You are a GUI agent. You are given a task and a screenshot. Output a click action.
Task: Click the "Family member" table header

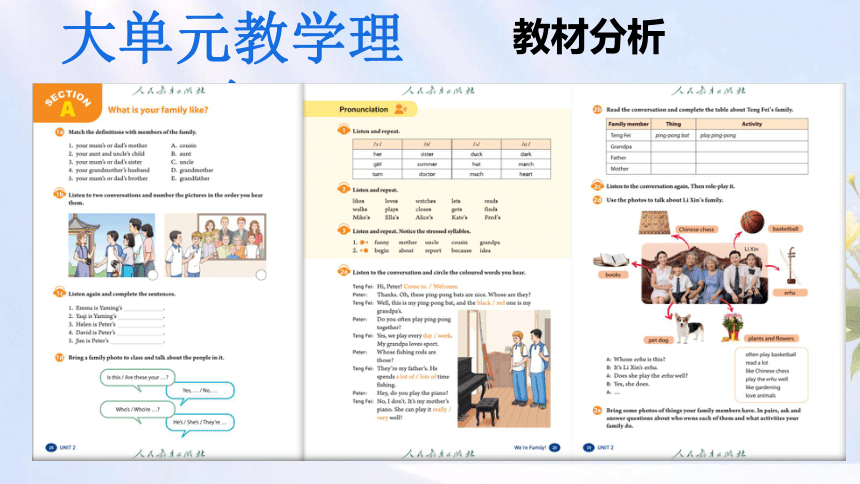tap(629, 124)
